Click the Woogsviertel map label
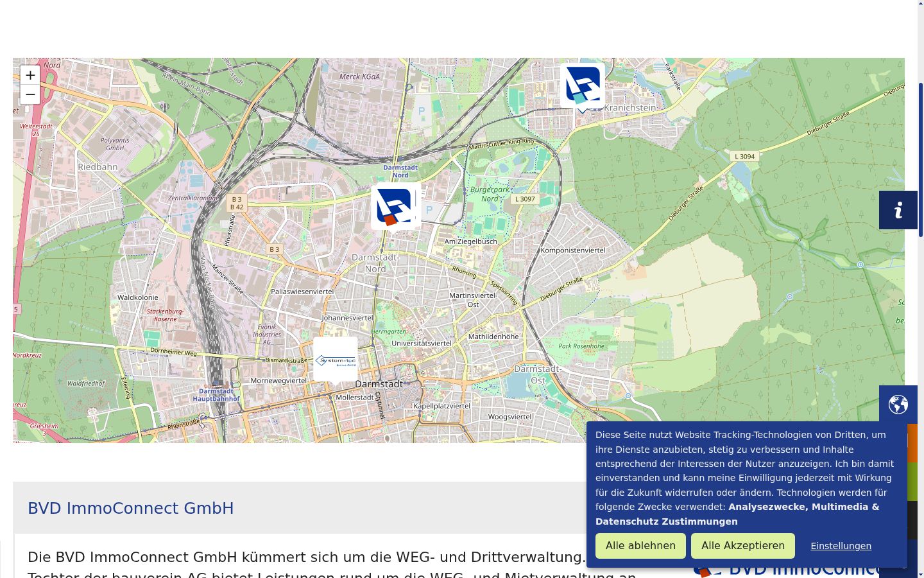 (510, 417)
